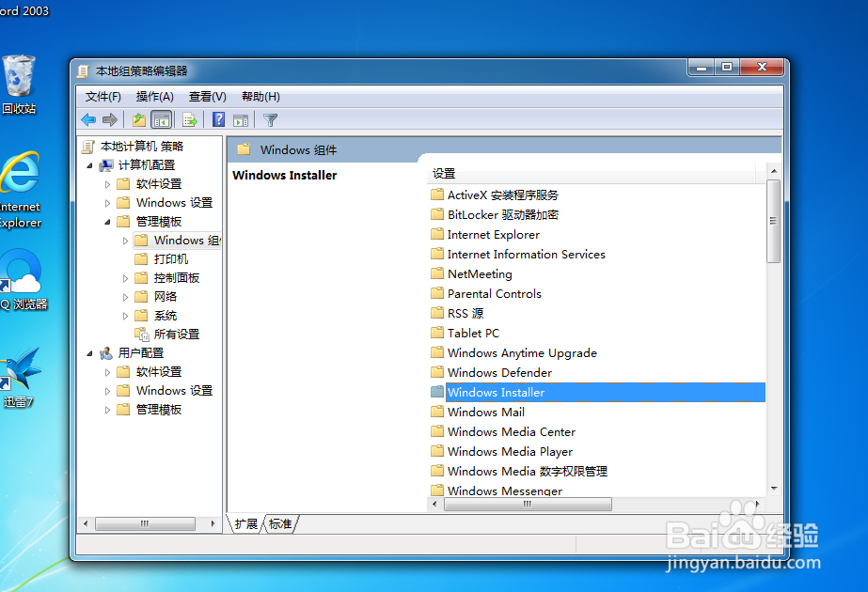Expand the 网络 tree node
Screen dimensions: 868x592
coord(126,297)
